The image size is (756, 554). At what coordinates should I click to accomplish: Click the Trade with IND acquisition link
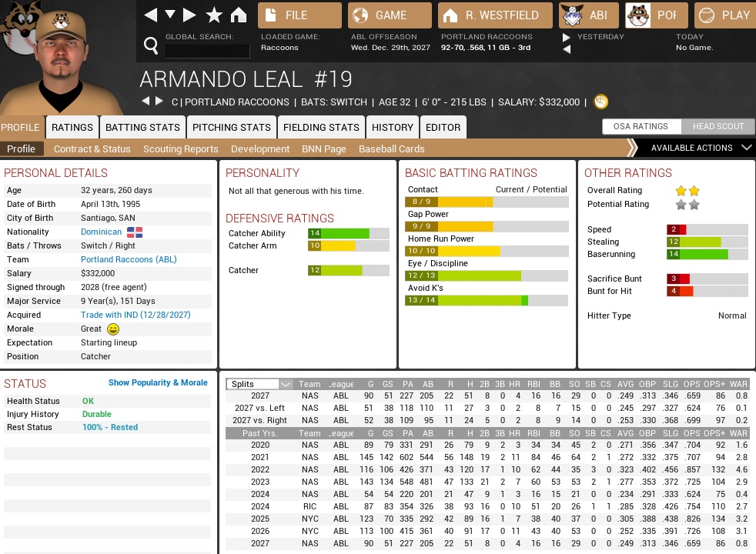tap(135, 315)
